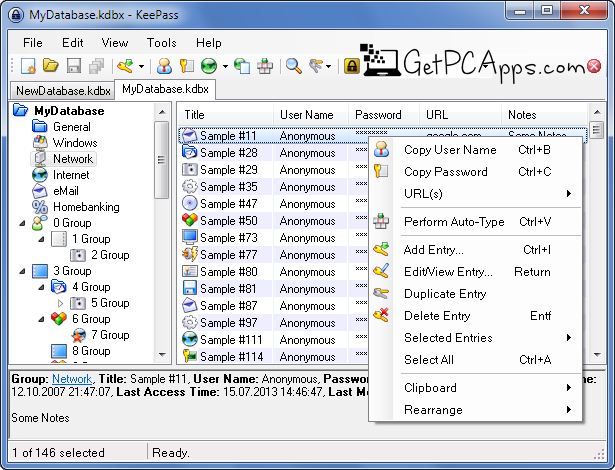The image size is (615, 470).
Task: Click the Lock Workspace padlock icon
Action: coord(352,66)
